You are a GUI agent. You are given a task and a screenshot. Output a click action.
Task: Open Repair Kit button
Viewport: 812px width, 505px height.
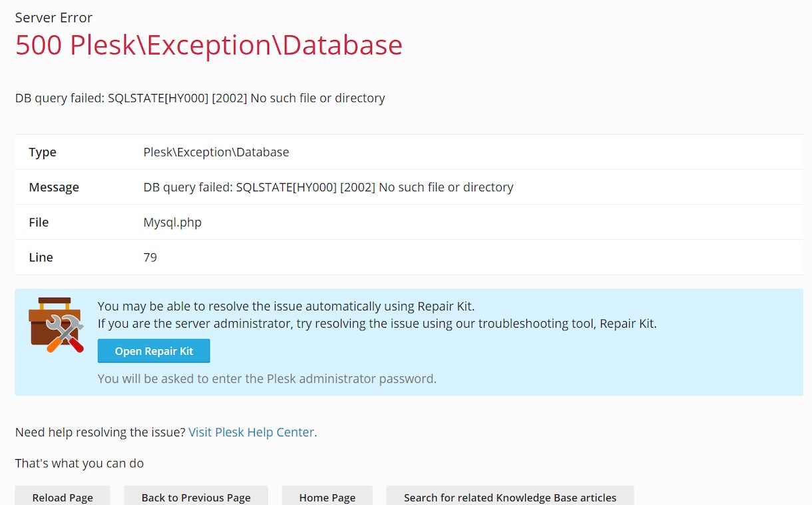click(154, 351)
